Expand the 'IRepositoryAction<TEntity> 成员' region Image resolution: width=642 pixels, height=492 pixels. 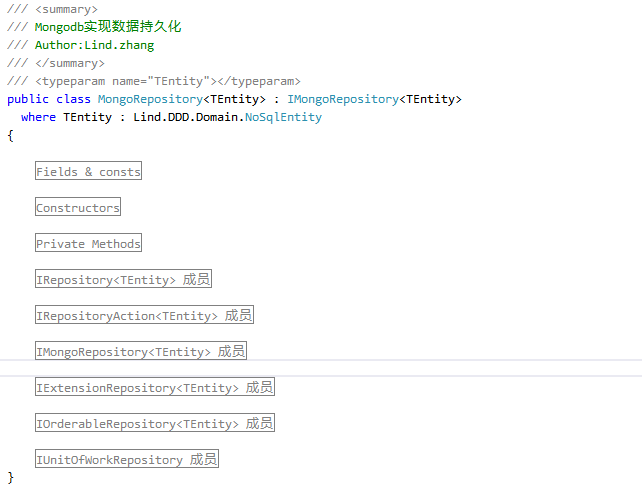(x=145, y=315)
